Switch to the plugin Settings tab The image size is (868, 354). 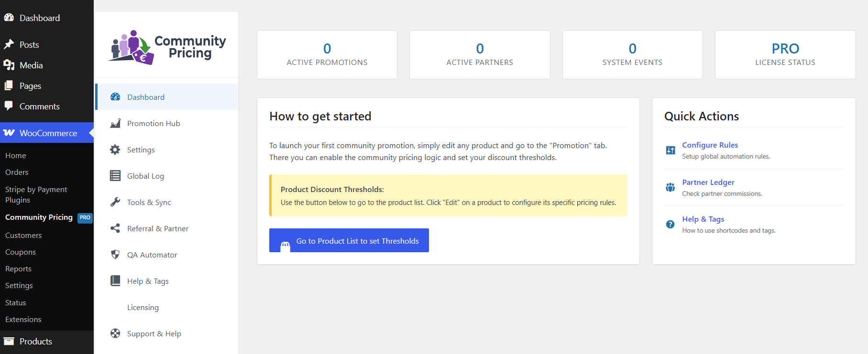pyautogui.click(x=167, y=150)
